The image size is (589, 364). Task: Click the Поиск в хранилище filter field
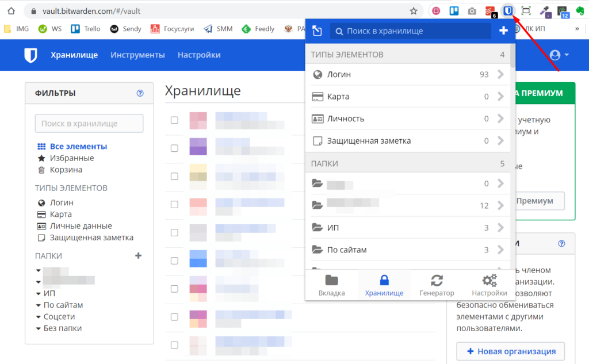pos(89,124)
